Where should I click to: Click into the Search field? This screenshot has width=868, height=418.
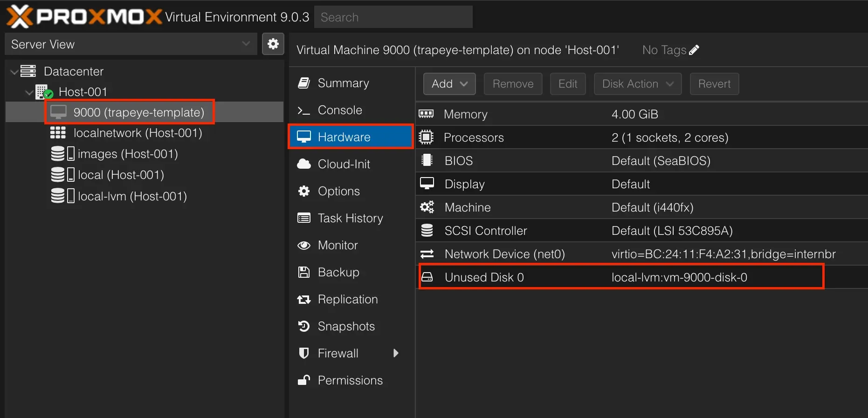point(393,17)
